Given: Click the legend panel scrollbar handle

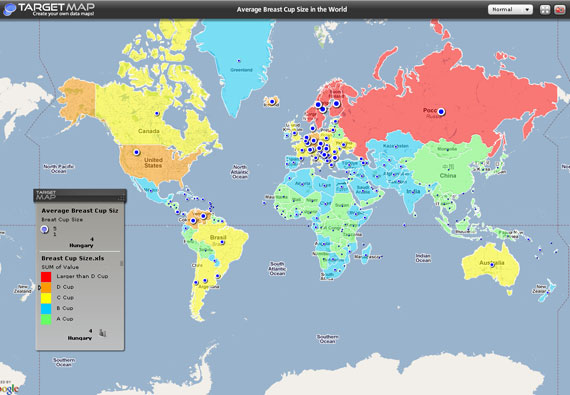Looking at the screenshot, I should pos(121,263).
